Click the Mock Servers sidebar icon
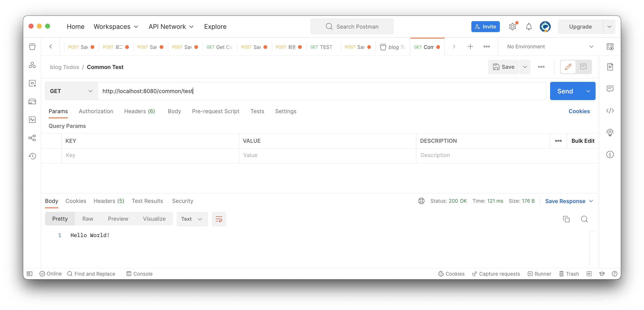The width and height of the screenshot is (644, 310). pyautogui.click(x=32, y=102)
